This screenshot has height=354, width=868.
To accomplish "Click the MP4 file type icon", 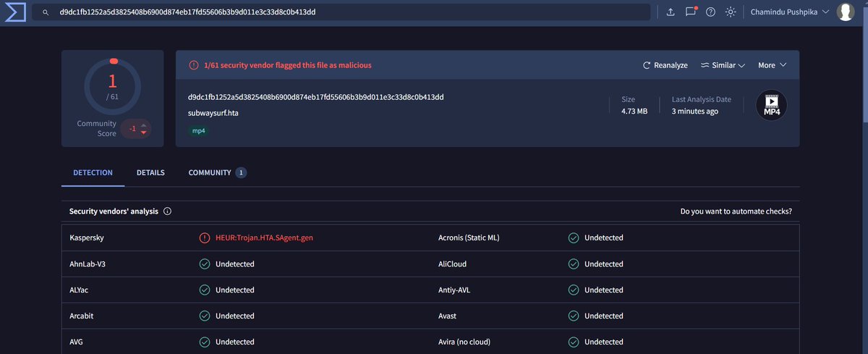I will (x=771, y=106).
